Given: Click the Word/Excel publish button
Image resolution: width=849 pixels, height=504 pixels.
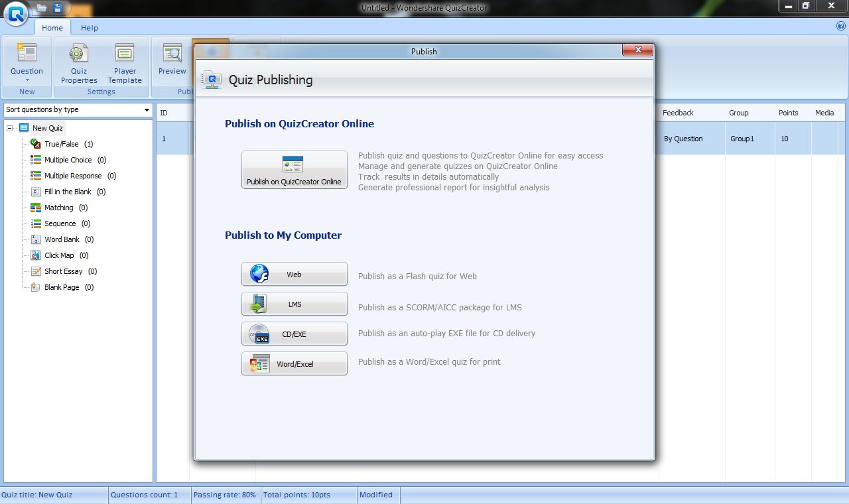Looking at the screenshot, I should 294,363.
